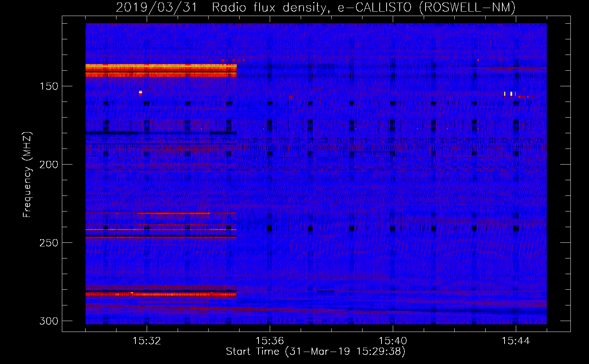Click the 'Start Time (31-Mar-19 15:29:38)' label
The image size is (589, 364).
tap(316, 352)
